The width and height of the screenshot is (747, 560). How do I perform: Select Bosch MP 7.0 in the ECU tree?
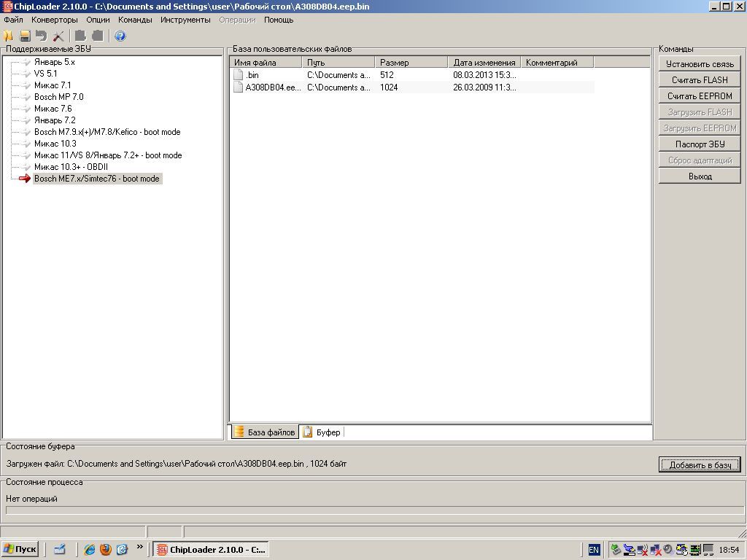pos(58,97)
